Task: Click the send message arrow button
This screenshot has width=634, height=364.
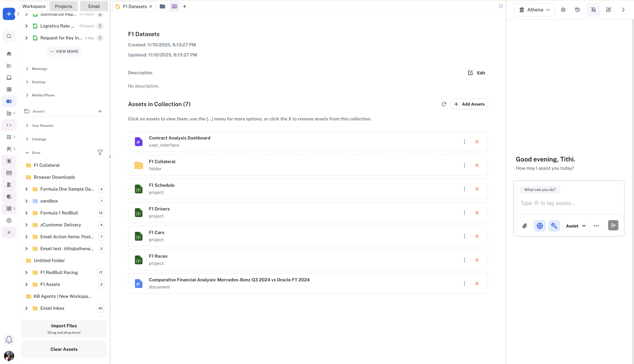Action: 613,225
